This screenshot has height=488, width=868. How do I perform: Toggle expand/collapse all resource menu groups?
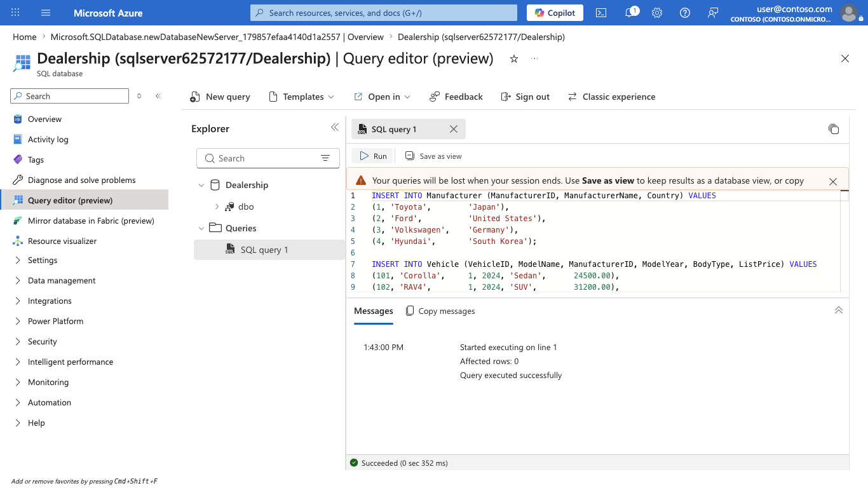click(x=139, y=96)
